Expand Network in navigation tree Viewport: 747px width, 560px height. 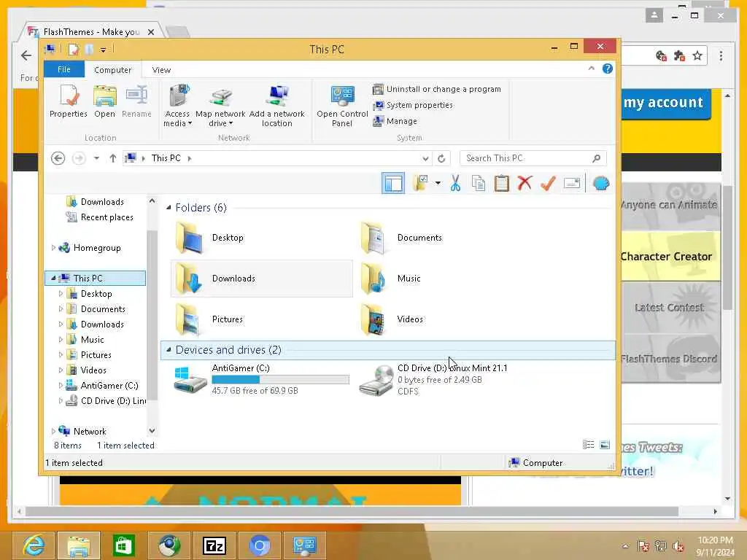[53, 431]
